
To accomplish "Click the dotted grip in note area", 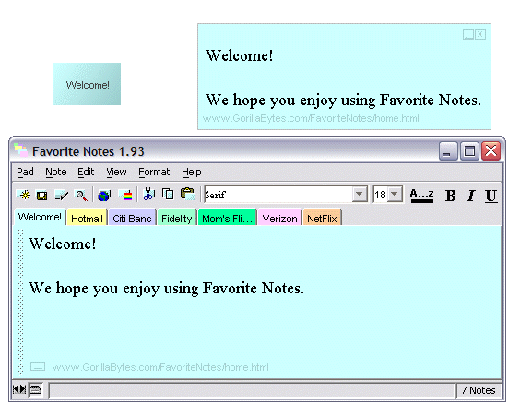I will (20, 303).
